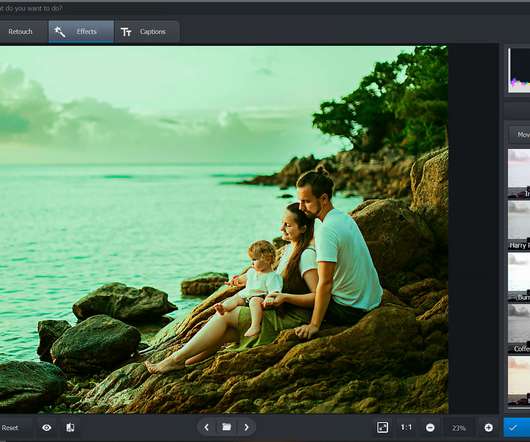Click the zoom out minus icon
Image resolution: width=530 pixels, height=442 pixels.
coord(430,428)
